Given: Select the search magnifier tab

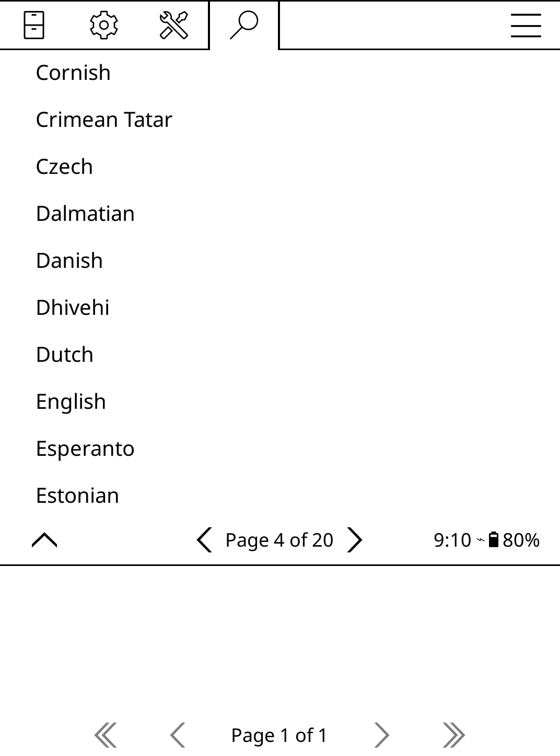Looking at the screenshot, I should pos(244,25).
